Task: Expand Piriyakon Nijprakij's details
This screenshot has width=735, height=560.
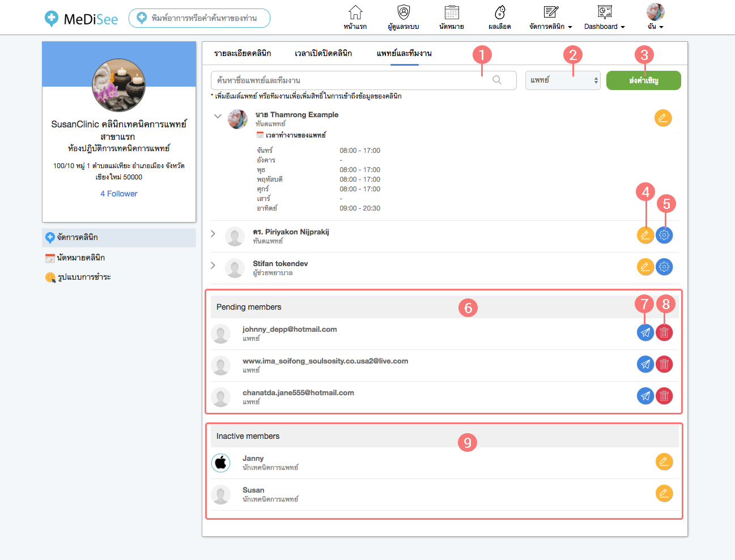Action: (x=213, y=233)
